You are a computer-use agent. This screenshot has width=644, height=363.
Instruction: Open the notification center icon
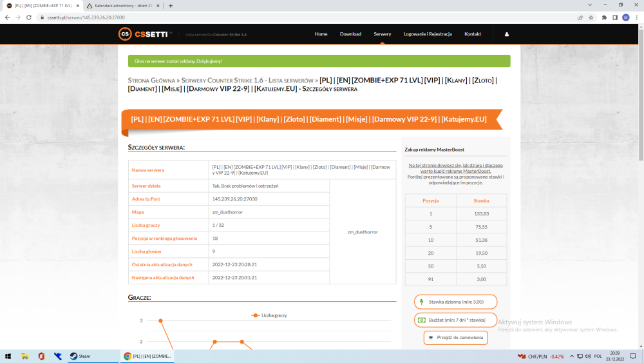(x=633, y=356)
